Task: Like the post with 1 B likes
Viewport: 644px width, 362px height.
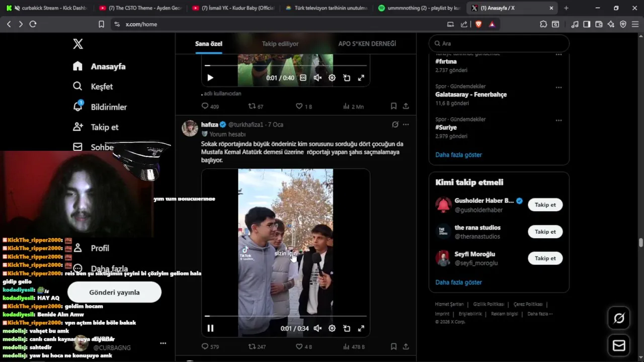Action: tap(304, 106)
